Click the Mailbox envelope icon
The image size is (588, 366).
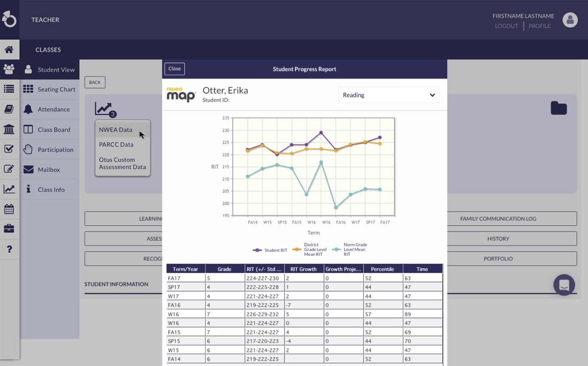(x=28, y=170)
